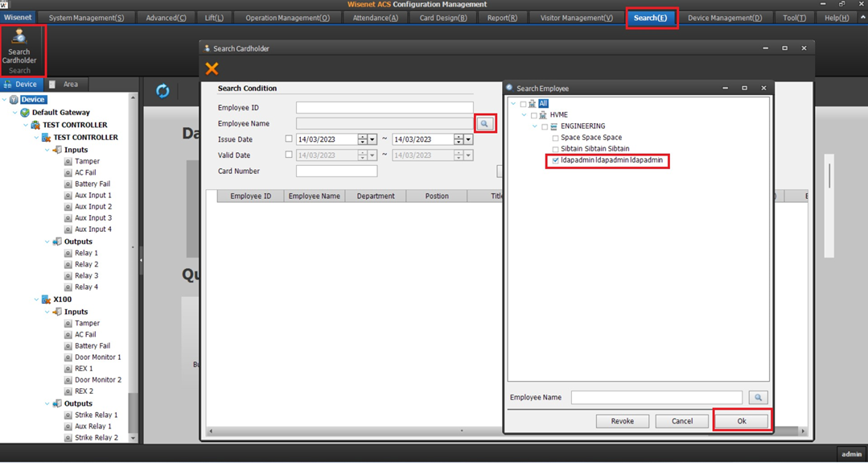Click the HVME organization icon
Screen dimensions: 868x463
click(x=543, y=114)
